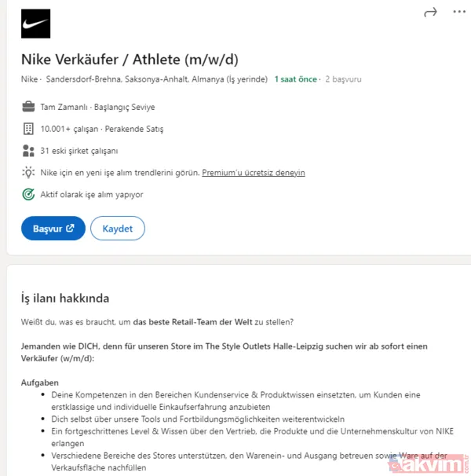Click the building company size icon

coord(28,128)
